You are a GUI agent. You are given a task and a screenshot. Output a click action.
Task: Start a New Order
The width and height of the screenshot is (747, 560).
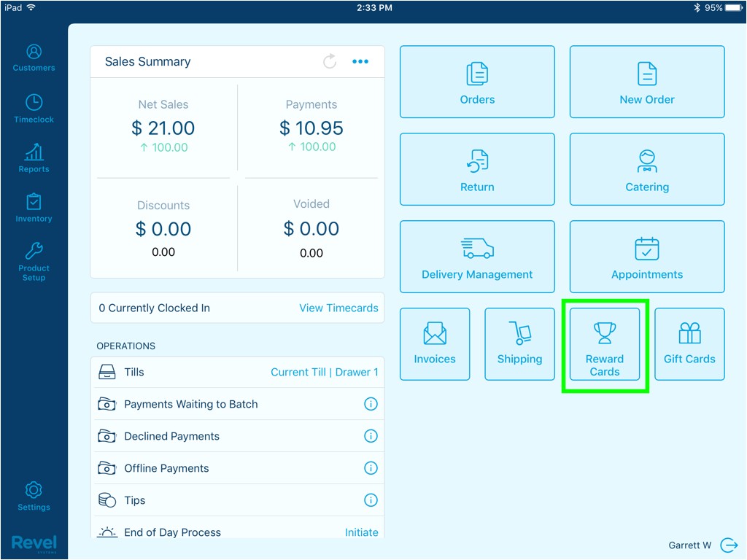pyautogui.click(x=647, y=82)
